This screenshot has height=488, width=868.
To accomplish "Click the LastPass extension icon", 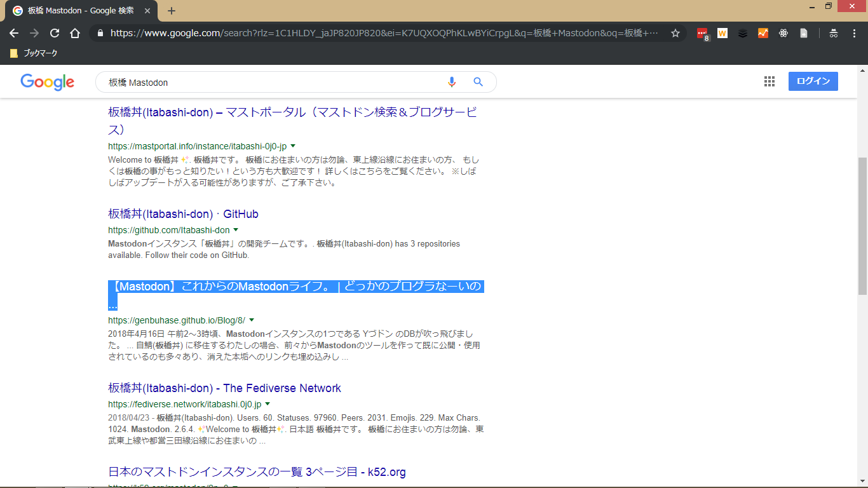I will coord(702,34).
